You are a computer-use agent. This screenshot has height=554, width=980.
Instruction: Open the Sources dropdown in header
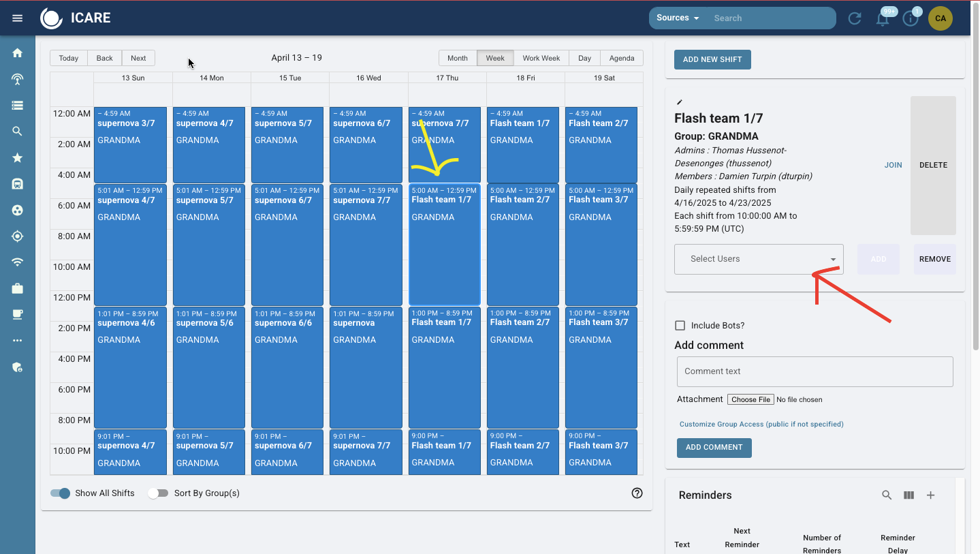coord(678,18)
